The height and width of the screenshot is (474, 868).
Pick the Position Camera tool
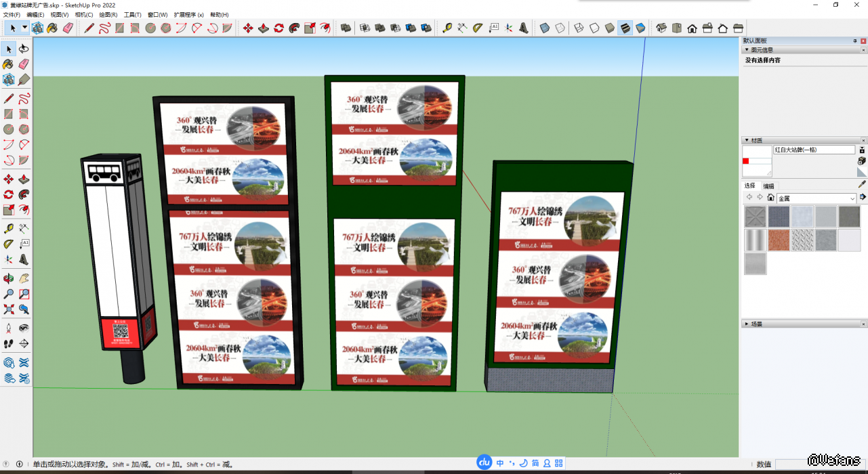click(9, 327)
